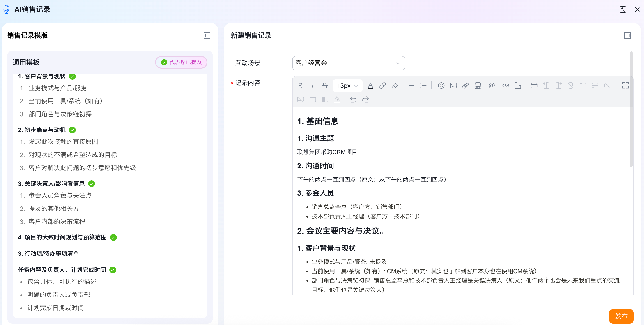The height and width of the screenshot is (325, 644).
Task: Toggle the numbered list option
Action: [x=423, y=86]
